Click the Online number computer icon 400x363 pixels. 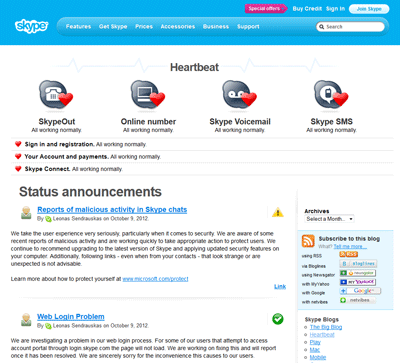[x=148, y=95]
